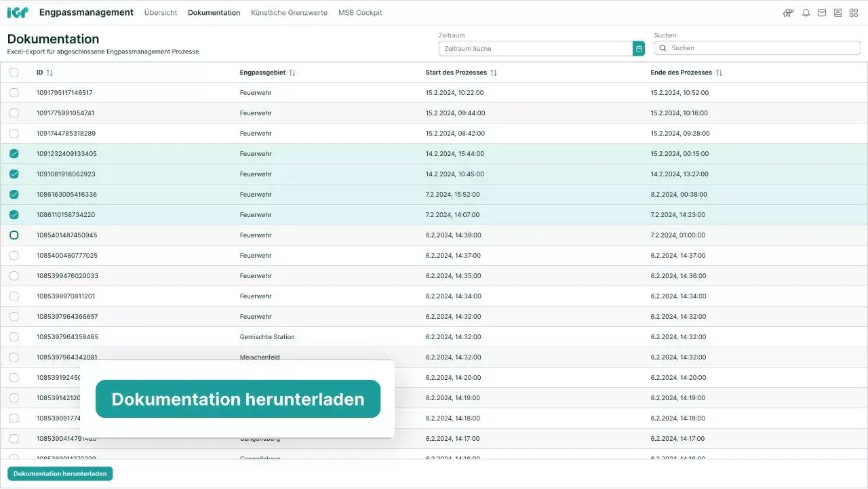
Task: Open the mail envelope icon
Action: [822, 12]
